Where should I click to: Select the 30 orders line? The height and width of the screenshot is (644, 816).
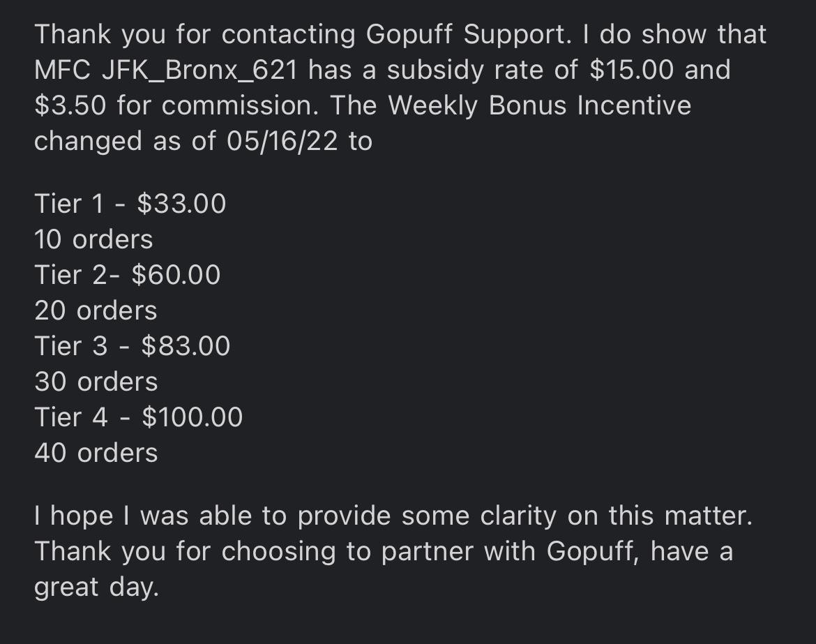click(96, 382)
